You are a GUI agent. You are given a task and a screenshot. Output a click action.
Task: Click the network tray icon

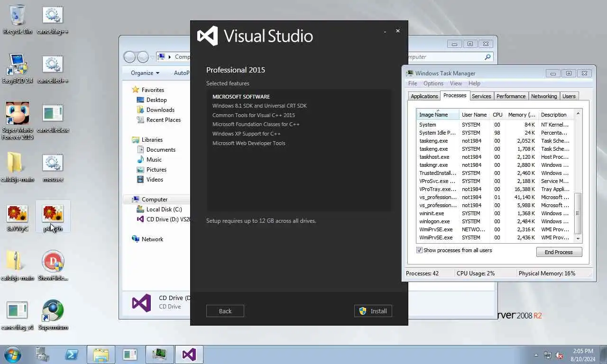point(548,355)
